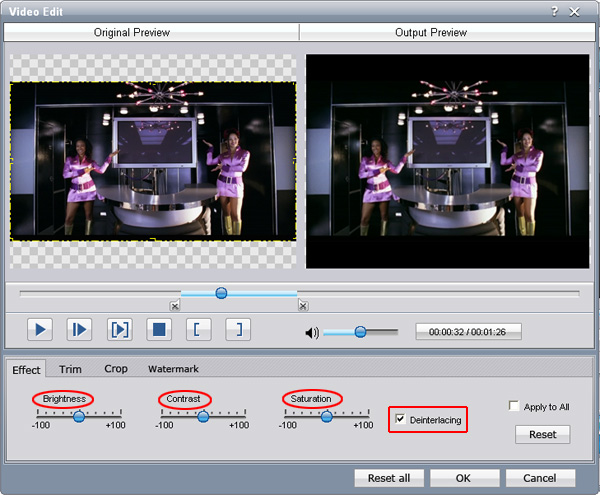The height and width of the screenshot is (495, 600).
Task: Play the selected trim segment only
Action: (x=119, y=329)
